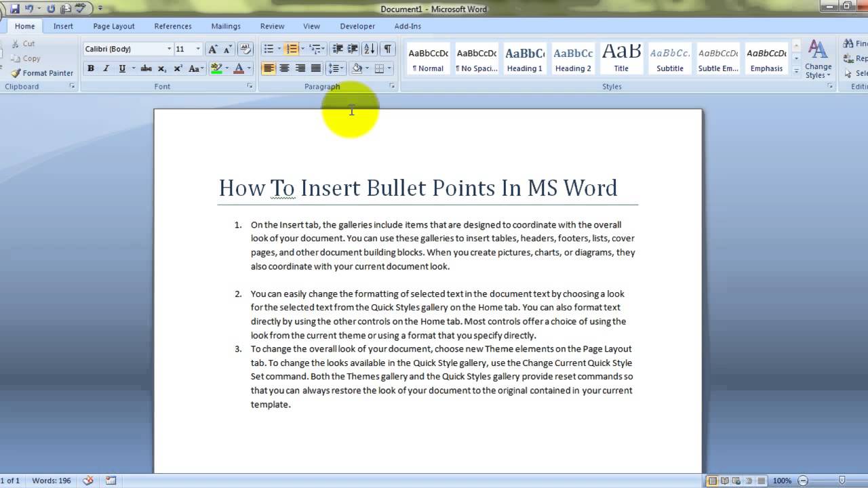868x488 pixels.
Task: Click the proofing errors icon in status bar
Action: (87, 481)
